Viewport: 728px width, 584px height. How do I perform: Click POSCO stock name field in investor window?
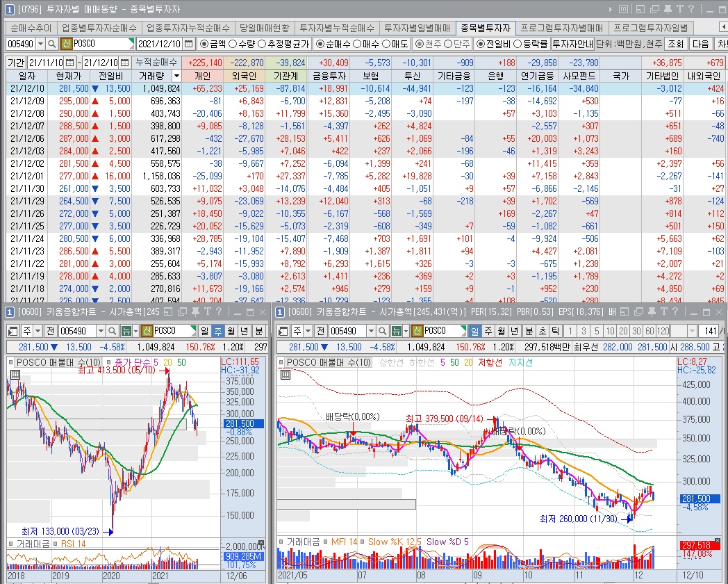coord(103,44)
